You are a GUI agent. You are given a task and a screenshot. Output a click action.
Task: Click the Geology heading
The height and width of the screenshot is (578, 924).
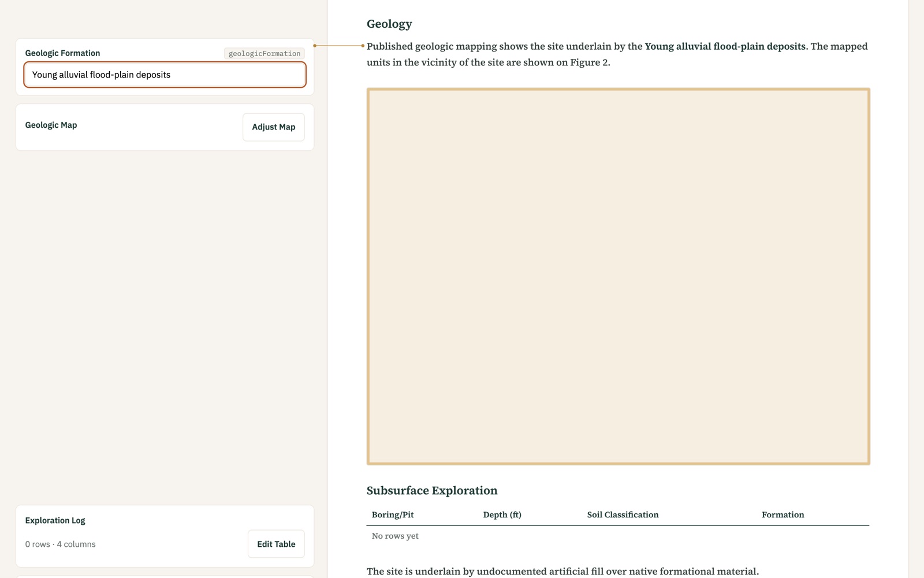click(x=389, y=24)
